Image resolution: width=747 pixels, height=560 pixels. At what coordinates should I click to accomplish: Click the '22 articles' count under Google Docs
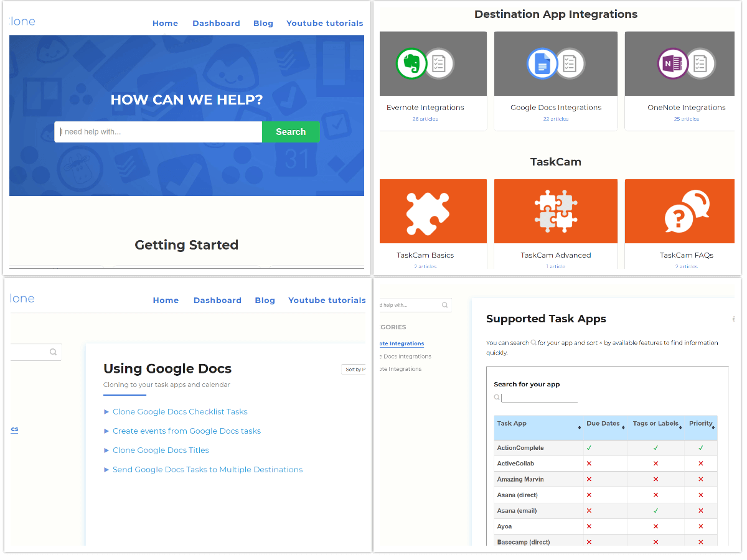556,119
